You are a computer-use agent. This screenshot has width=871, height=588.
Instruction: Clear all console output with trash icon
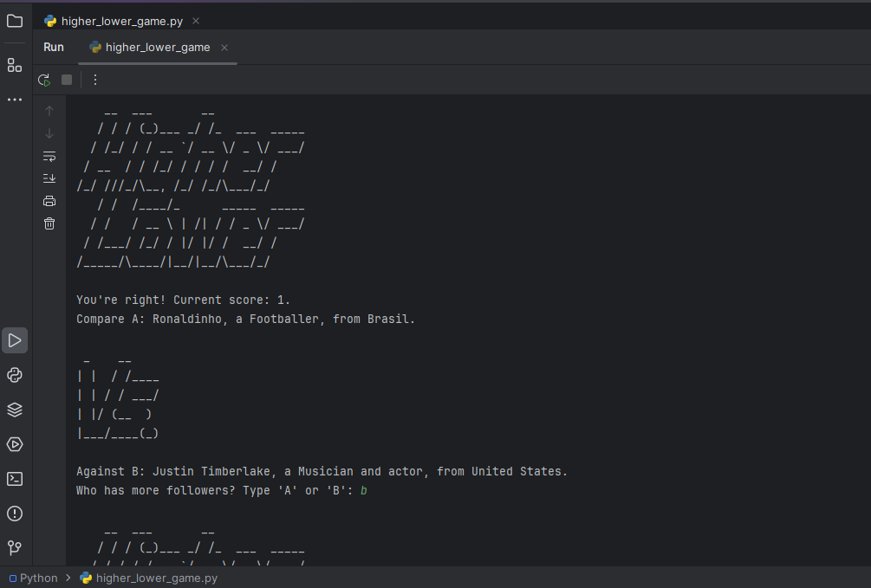click(49, 223)
